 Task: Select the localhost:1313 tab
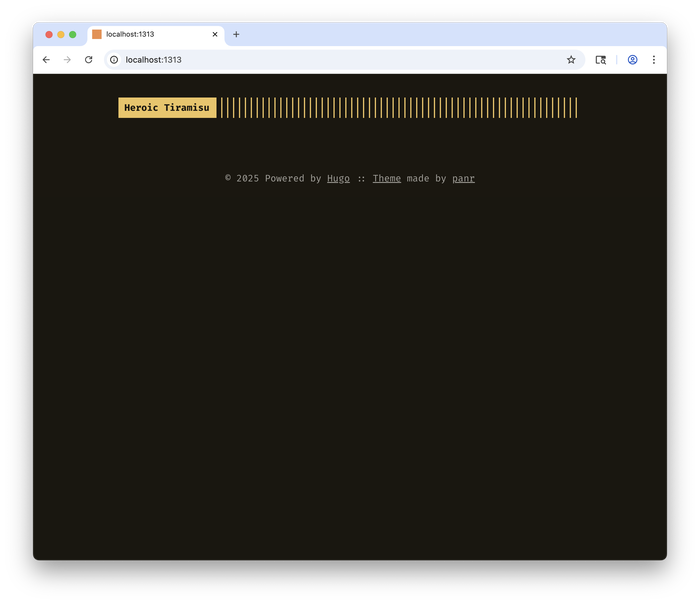156,34
